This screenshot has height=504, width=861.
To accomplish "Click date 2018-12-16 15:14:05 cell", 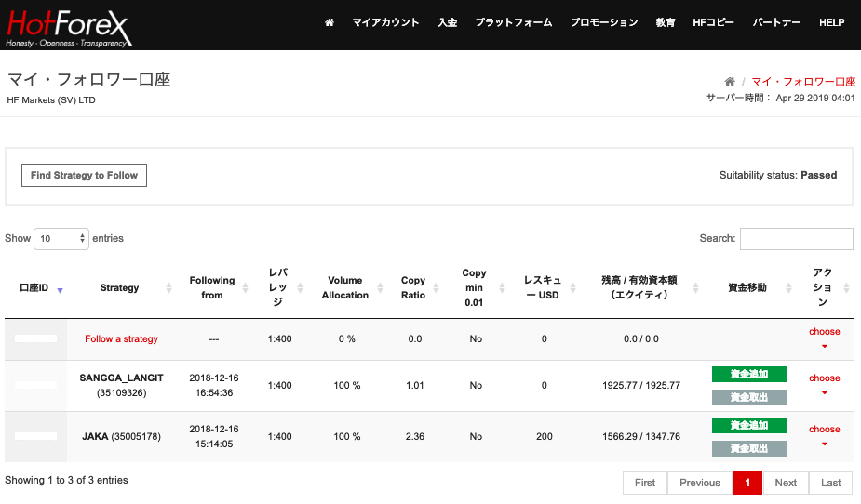I will pos(214,436).
